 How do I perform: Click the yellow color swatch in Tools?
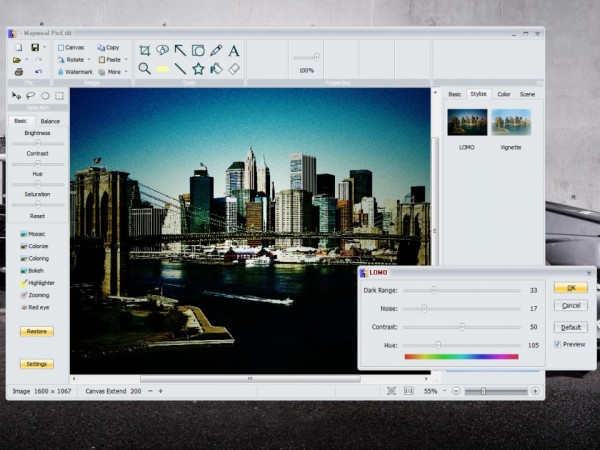click(162, 69)
